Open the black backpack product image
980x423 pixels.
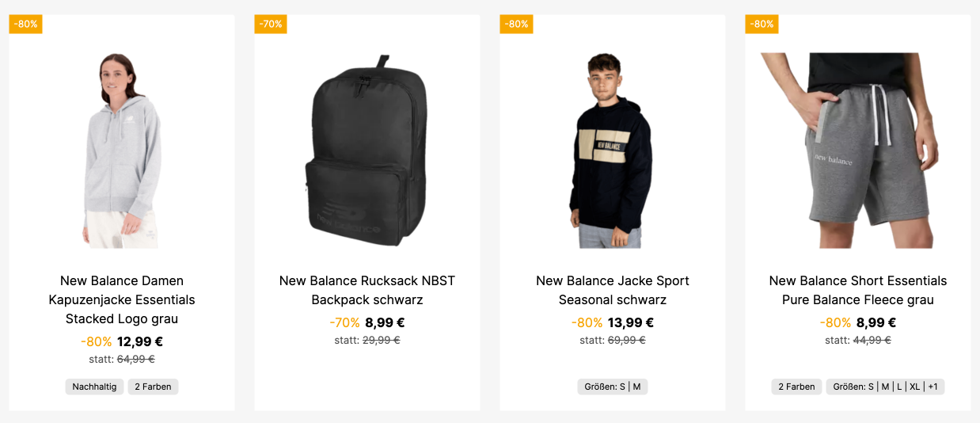[367, 151]
